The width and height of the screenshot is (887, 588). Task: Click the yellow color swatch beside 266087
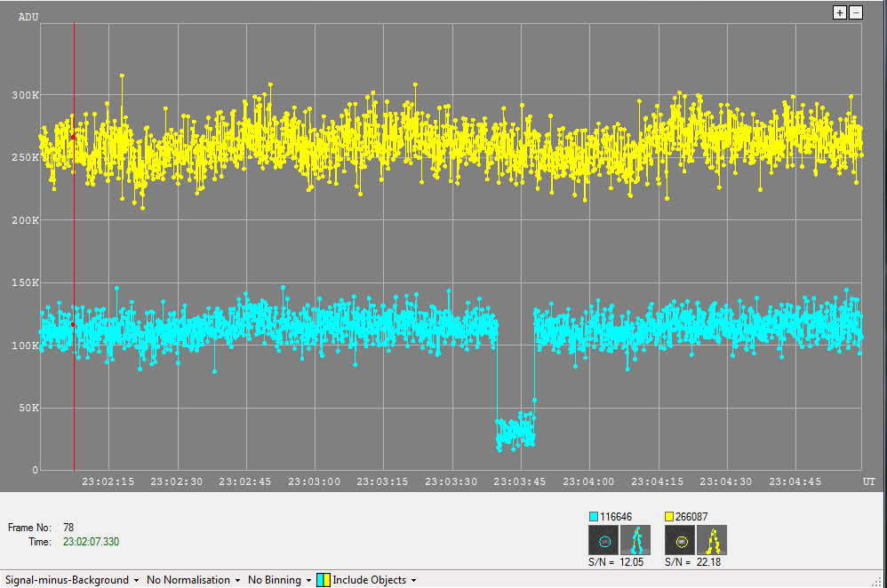(670, 516)
